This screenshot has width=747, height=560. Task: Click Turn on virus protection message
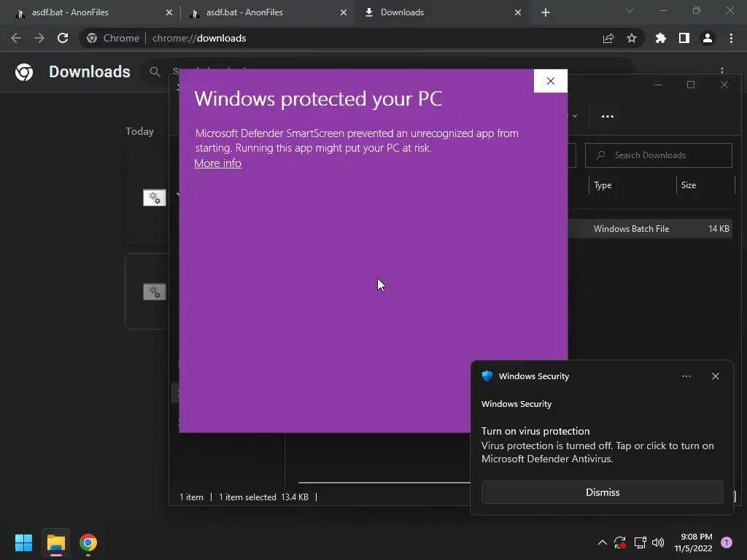tap(535, 431)
